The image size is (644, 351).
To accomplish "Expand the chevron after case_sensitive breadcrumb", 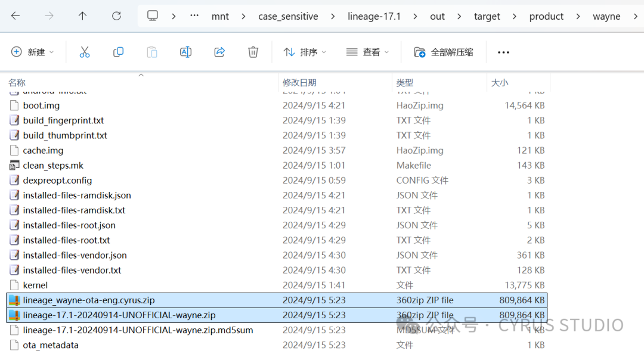I will tap(333, 17).
